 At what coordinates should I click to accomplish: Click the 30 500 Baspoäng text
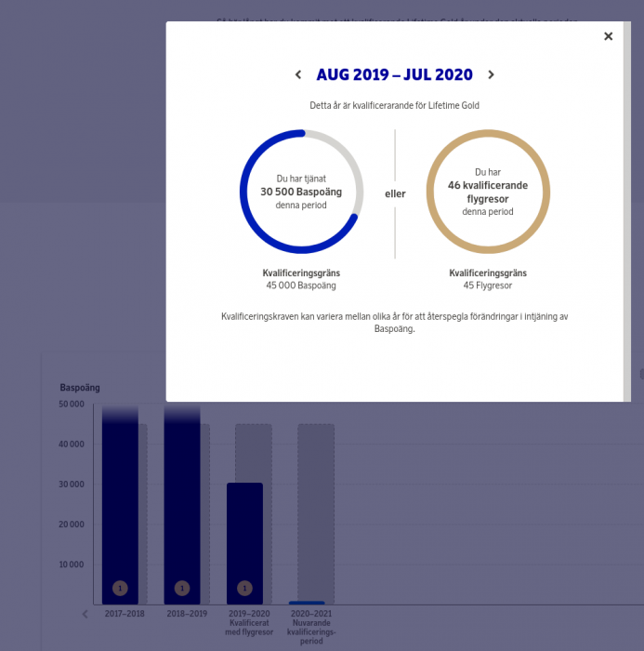click(x=301, y=192)
